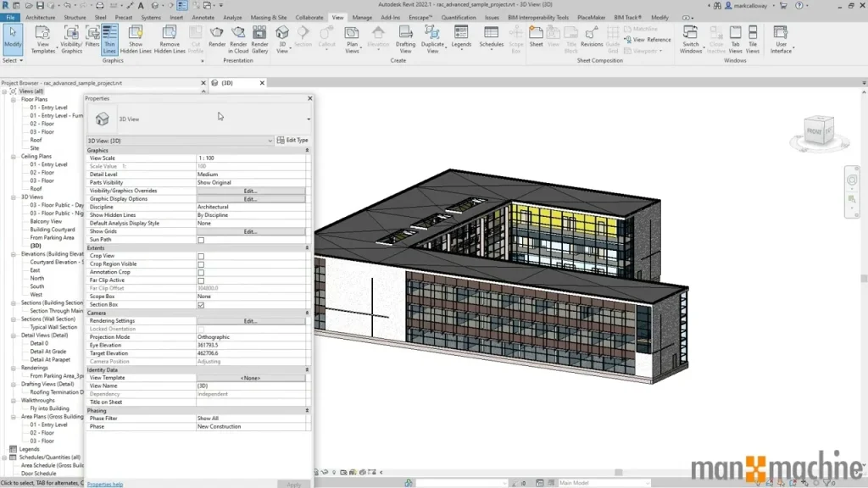Open the Legends tool

461,37
